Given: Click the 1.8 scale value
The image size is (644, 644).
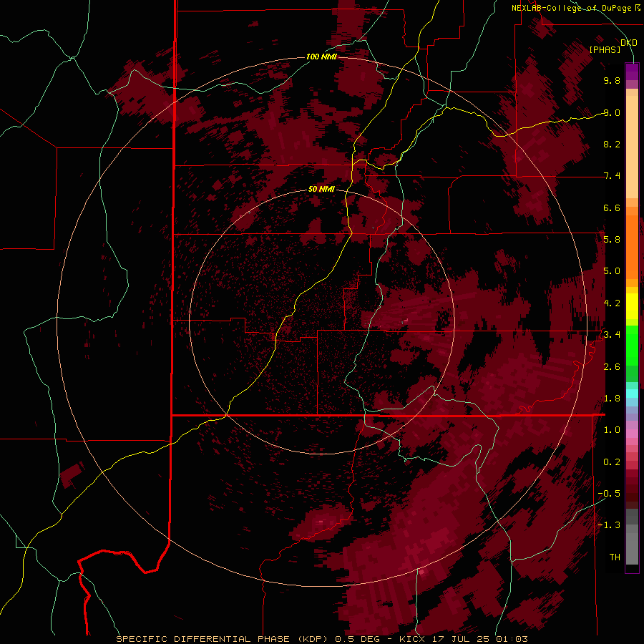Looking at the screenshot, I should [x=612, y=398].
